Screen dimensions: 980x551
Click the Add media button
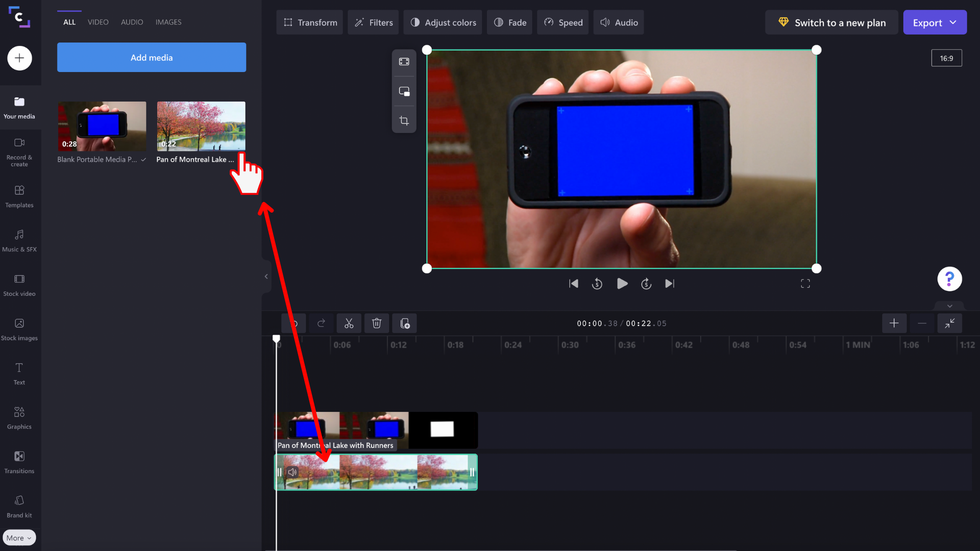(151, 57)
